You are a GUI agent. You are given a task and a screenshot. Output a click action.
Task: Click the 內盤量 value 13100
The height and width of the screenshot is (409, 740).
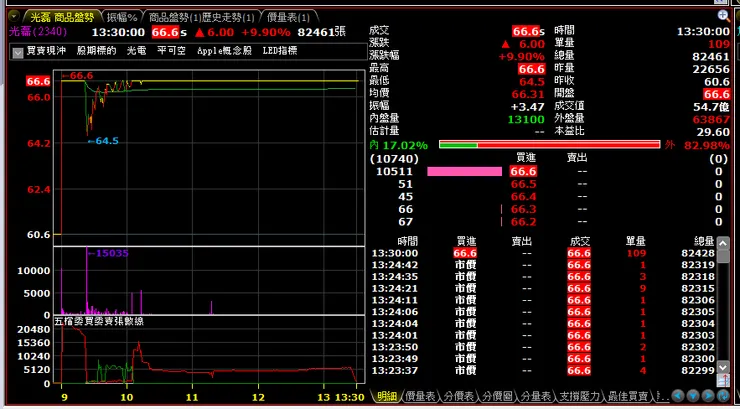point(526,119)
